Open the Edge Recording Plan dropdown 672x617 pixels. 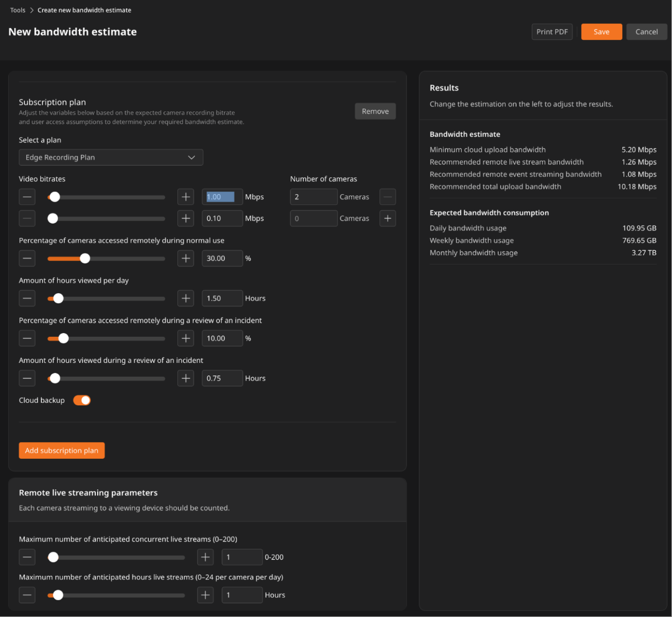pos(111,158)
